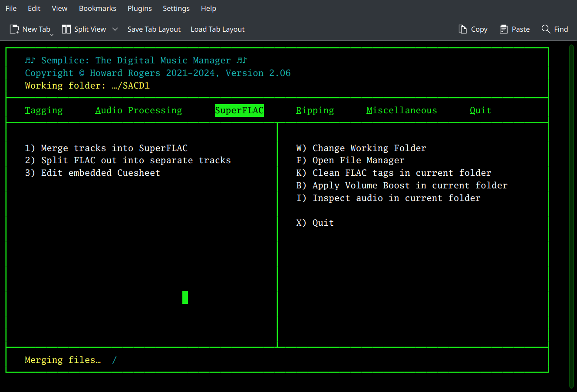Switch to Audio Processing tab
Image resolution: width=577 pixels, height=392 pixels.
coord(138,110)
